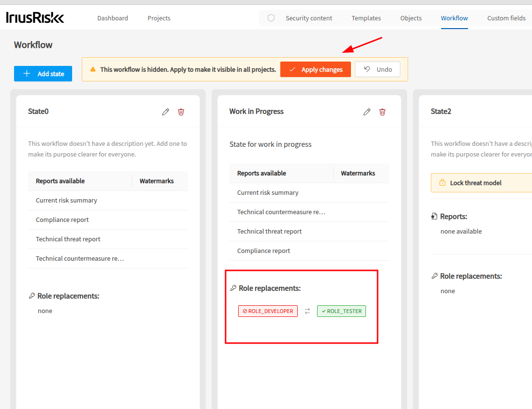Apply changes to the workflow

coord(316,69)
